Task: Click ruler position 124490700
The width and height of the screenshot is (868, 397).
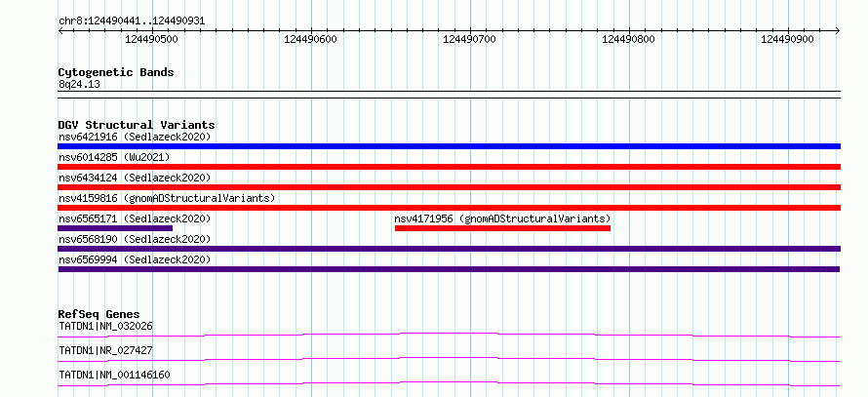Action: coord(469,39)
